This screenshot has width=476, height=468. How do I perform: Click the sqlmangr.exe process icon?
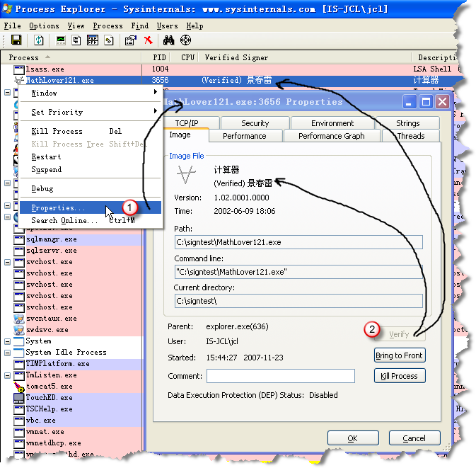pos(19,240)
